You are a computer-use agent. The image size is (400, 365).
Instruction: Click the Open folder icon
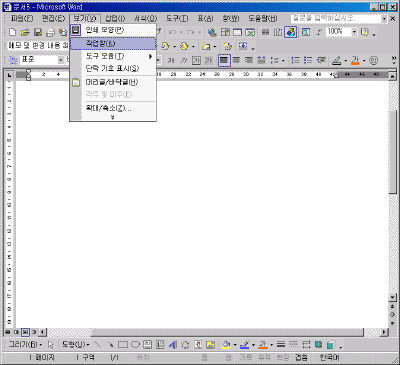(25, 32)
